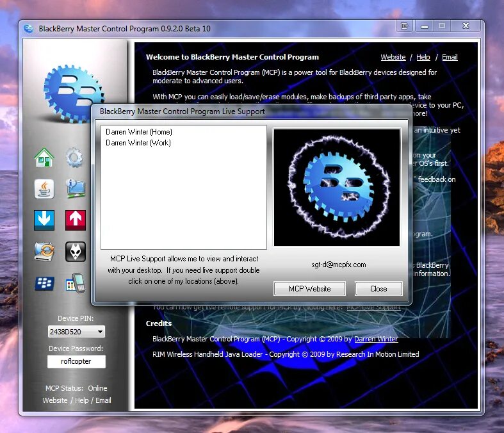Click the RIM Wireless Handheld Java Loader line

click(286, 354)
